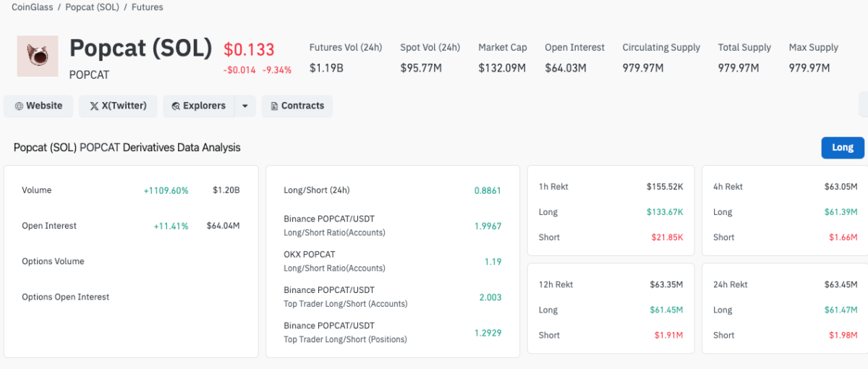Open the X(Twitter) profile button

118,106
